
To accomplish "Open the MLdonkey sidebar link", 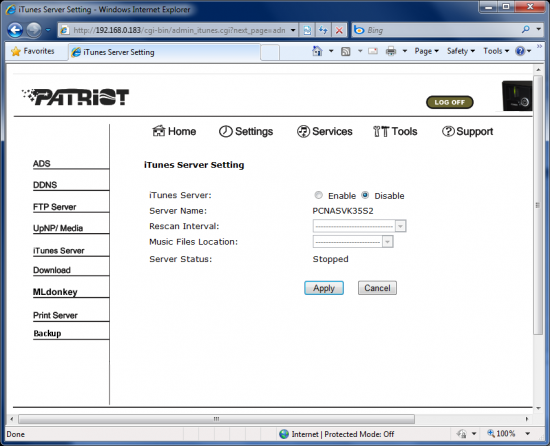I will pos(55,292).
